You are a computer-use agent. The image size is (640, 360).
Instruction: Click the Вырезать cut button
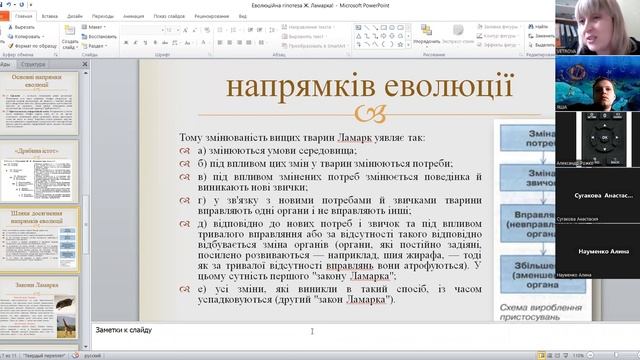[22, 27]
